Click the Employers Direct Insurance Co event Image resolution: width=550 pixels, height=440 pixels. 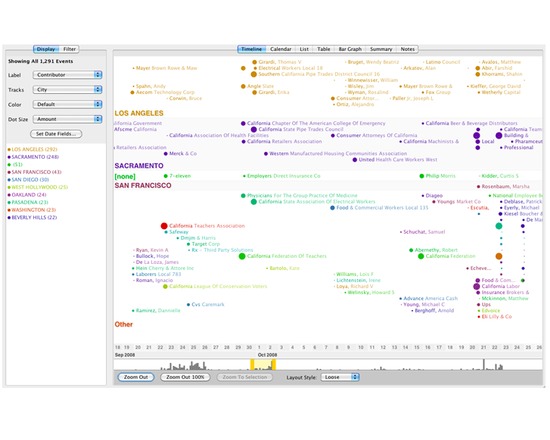(282, 176)
